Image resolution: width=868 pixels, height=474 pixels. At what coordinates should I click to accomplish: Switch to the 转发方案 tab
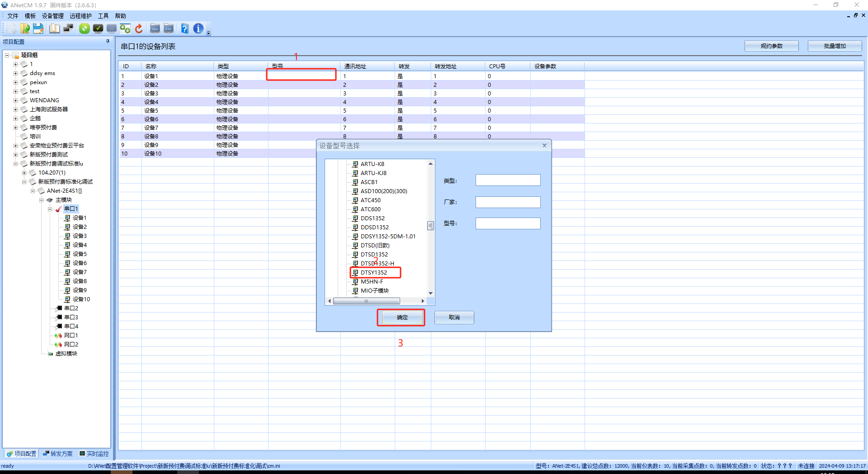58,454
